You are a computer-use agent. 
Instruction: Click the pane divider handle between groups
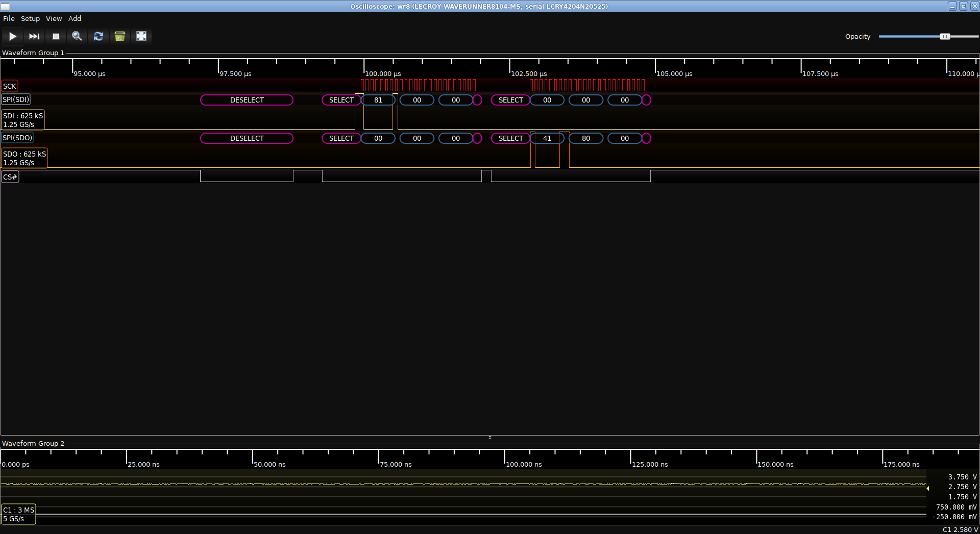(490, 437)
